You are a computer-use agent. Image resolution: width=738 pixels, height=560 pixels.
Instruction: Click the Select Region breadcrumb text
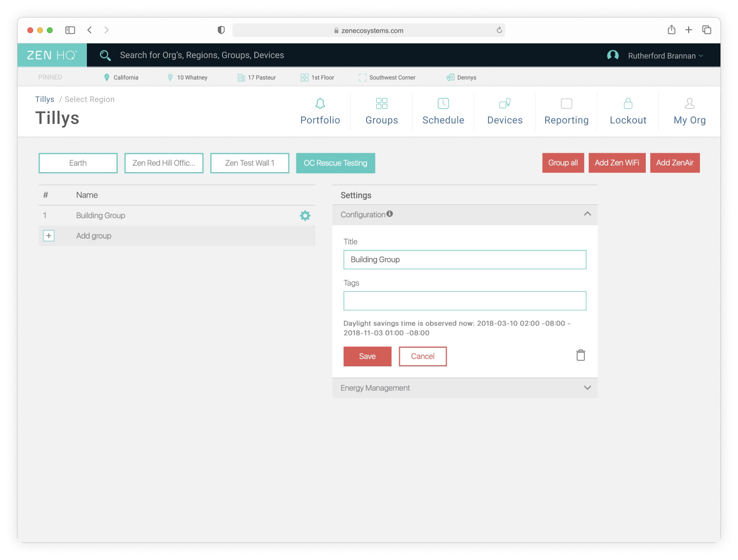click(x=90, y=99)
